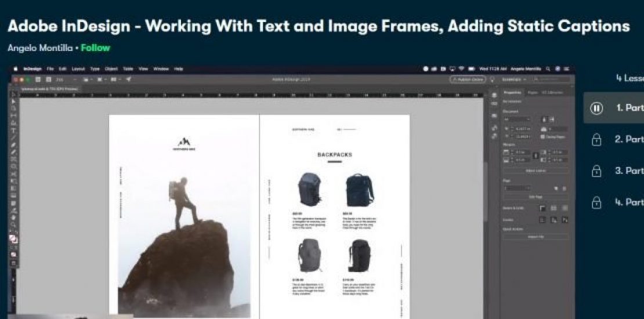
Task: Select the Zoom magnifier tool
Action: coord(13,224)
